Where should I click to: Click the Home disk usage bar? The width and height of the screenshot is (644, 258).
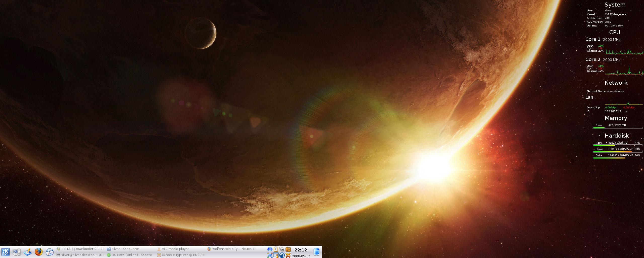(618, 152)
